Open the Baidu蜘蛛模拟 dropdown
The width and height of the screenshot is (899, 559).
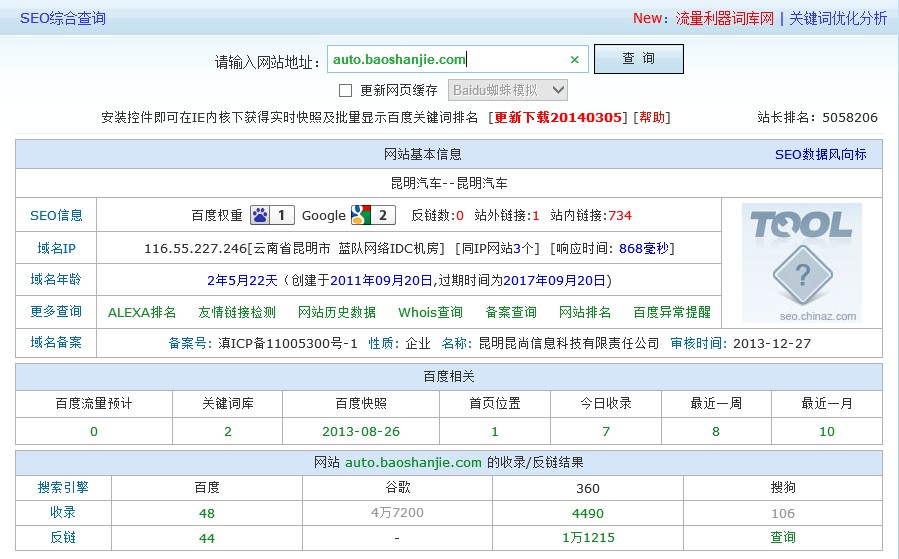point(508,91)
